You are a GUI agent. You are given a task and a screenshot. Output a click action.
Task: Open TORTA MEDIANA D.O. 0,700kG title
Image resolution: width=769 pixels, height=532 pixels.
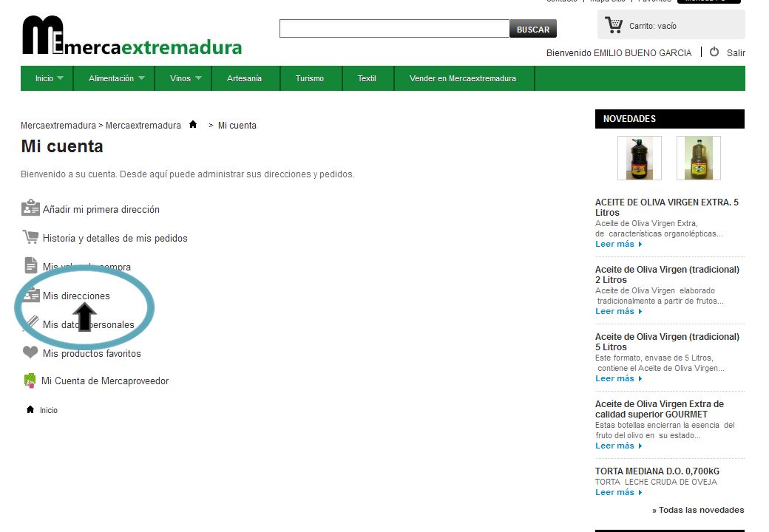click(657, 471)
